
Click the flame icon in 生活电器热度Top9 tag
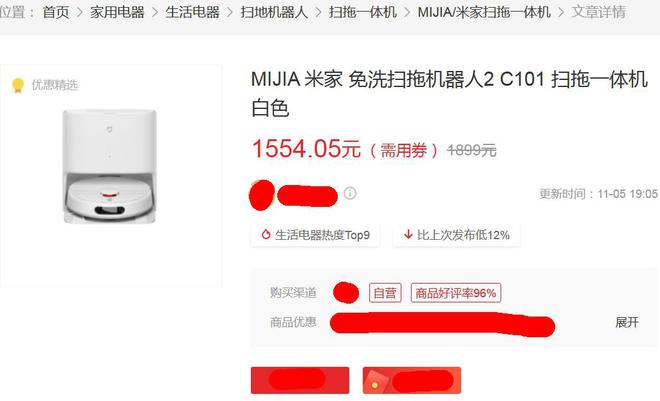tap(266, 234)
